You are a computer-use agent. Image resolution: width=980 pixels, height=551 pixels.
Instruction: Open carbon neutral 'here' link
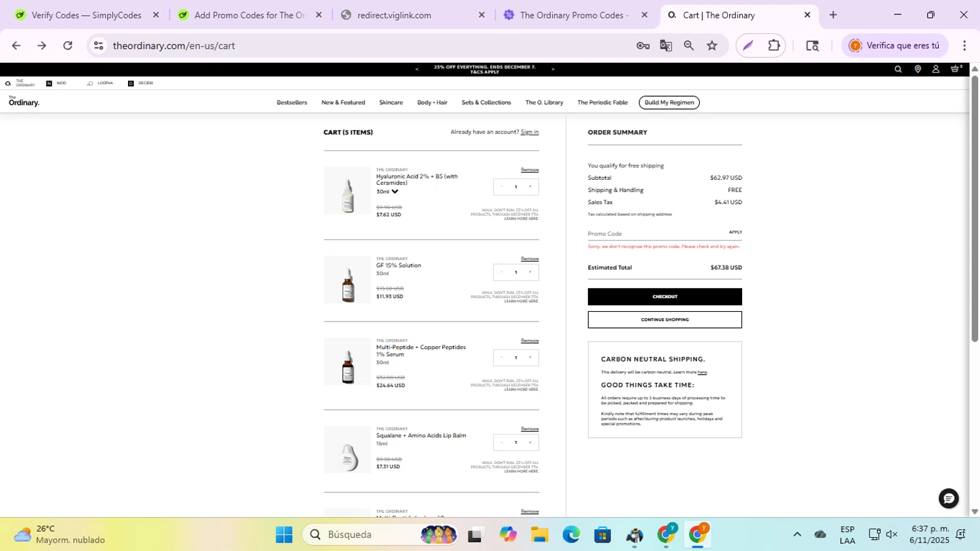click(x=702, y=372)
